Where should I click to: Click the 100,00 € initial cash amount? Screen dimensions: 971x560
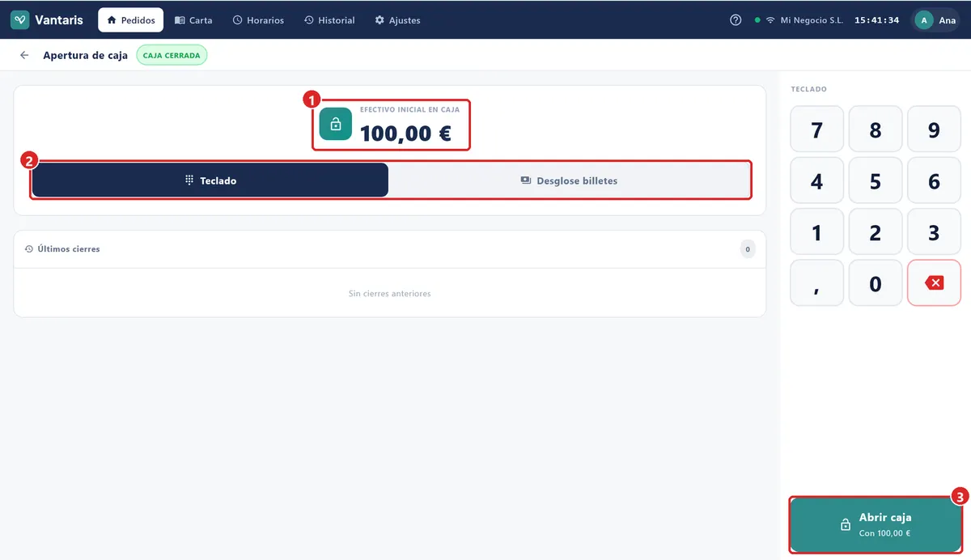pos(405,133)
